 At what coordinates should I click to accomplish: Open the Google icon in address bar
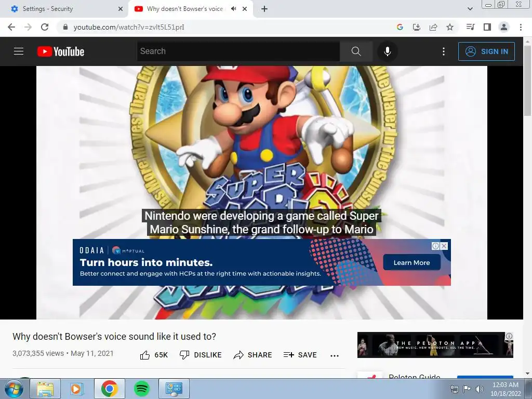tap(400, 27)
